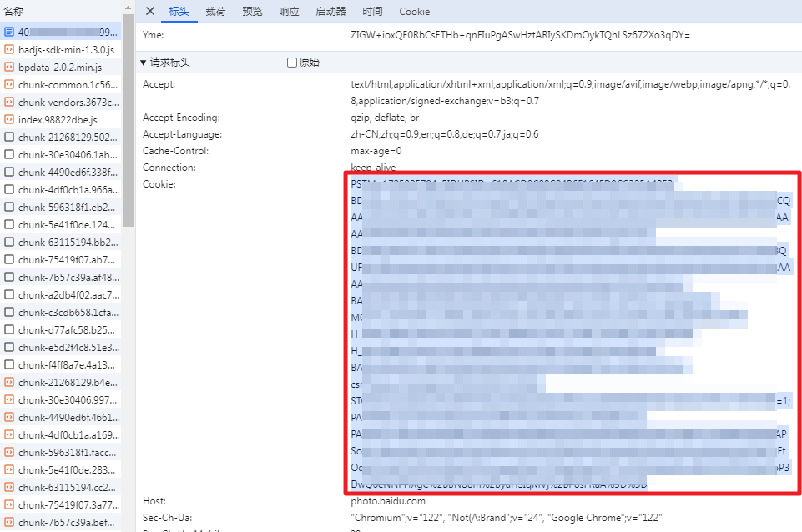This screenshot has width=802, height=532.
Task: Click the script icon beside badjs-sdk-min-1.3.0.js
Action: [x=9, y=49]
